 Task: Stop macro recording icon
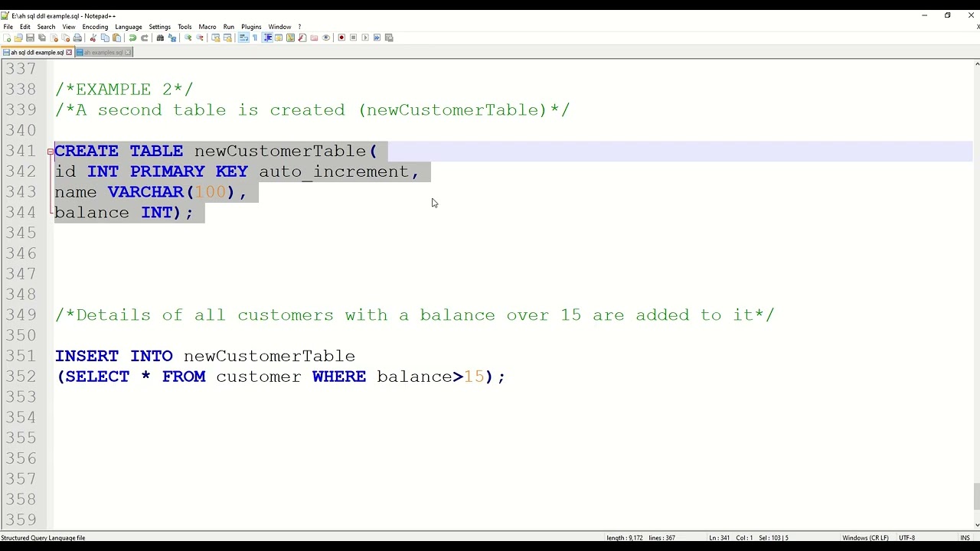pos(353,37)
